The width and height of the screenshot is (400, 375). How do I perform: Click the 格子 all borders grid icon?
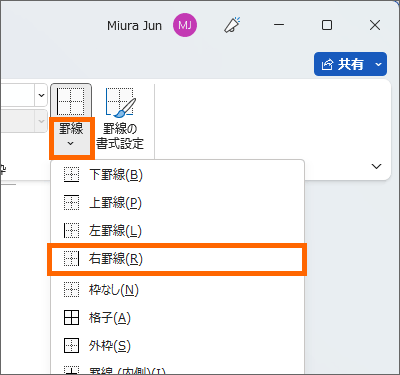point(71,318)
